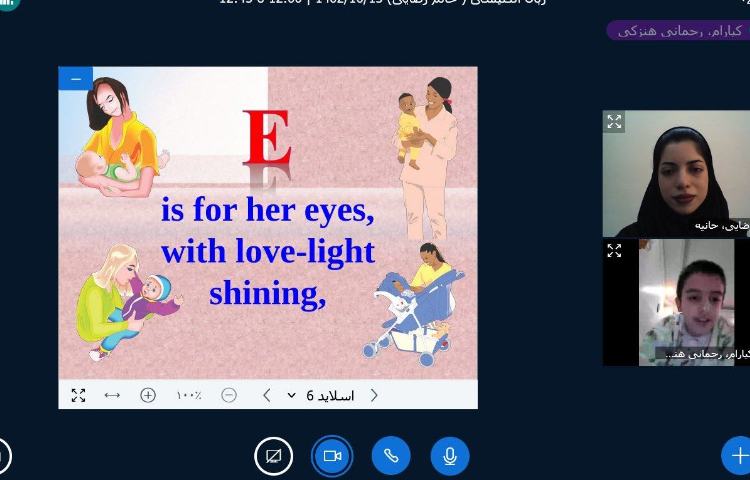Click the fit-to-width double-arrow icon

112,395
